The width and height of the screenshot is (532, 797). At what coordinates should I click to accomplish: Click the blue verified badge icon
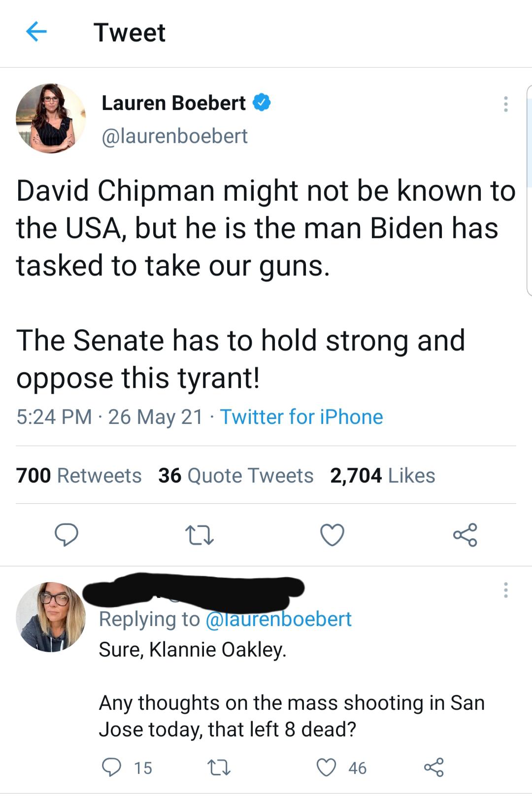pos(262,103)
